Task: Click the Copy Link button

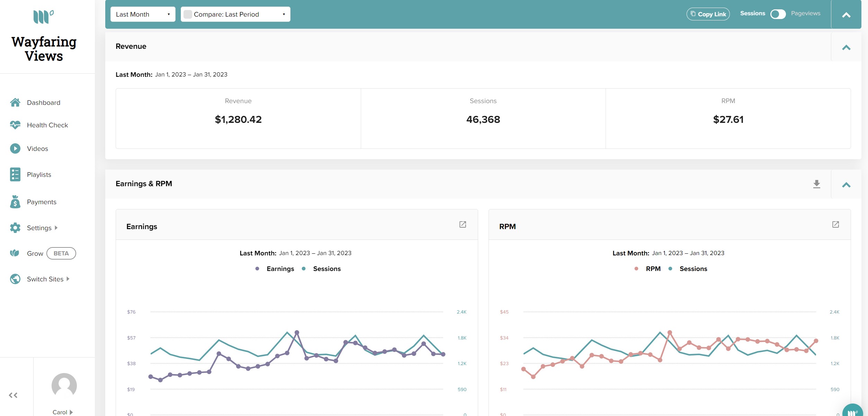Action: 708,14
